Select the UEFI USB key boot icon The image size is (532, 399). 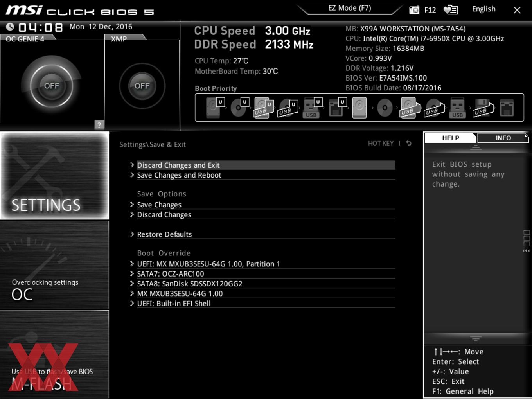point(312,108)
